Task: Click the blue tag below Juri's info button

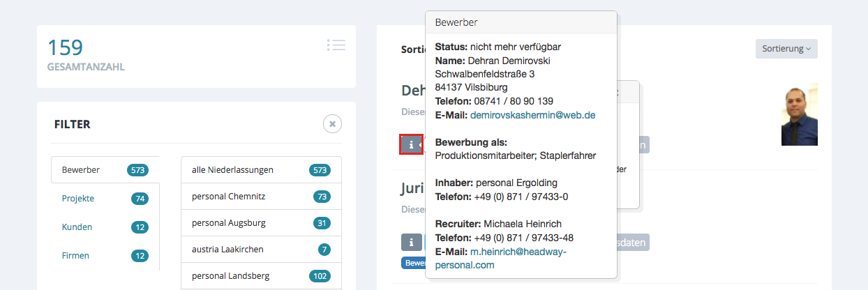Action: [x=413, y=264]
